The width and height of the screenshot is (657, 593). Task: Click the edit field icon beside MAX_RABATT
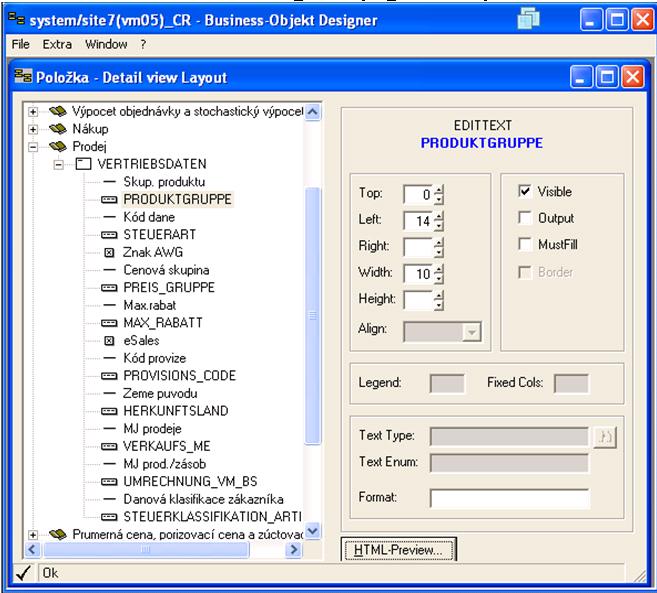(109, 323)
